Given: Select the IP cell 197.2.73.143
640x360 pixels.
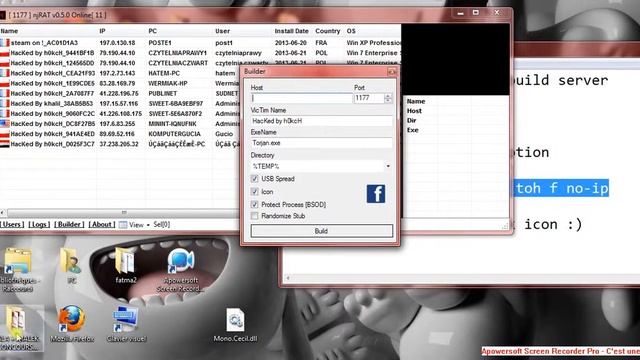Looking at the screenshot, I should click(x=117, y=73).
